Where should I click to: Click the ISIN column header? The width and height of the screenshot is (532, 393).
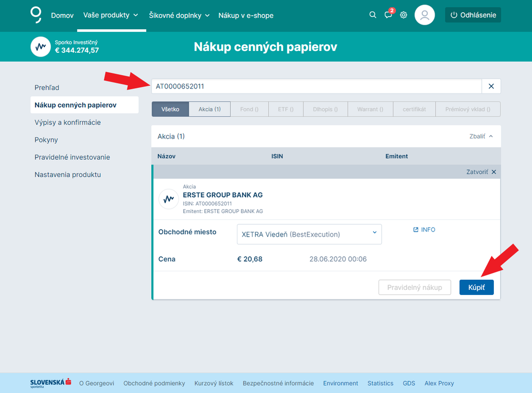pyautogui.click(x=277, y=156)
